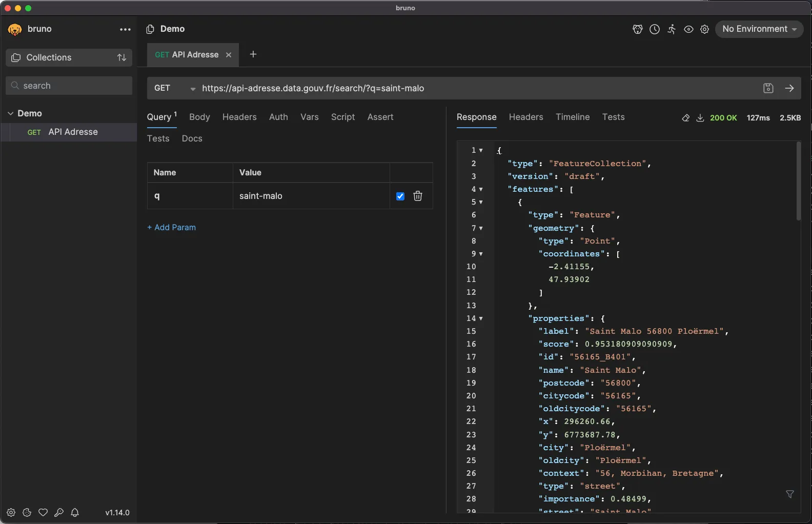Viewport: 812px width, 524px height.
Task: Click the send request arrow icon
Action: point(789,88)
